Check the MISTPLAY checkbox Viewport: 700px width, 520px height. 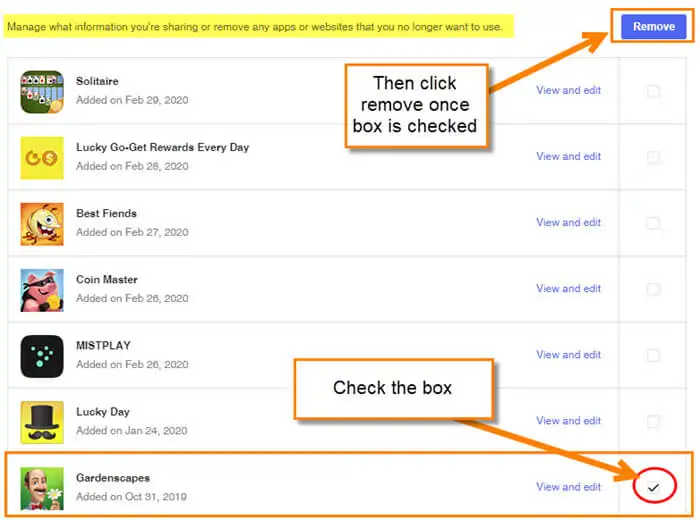pos(653,355)
